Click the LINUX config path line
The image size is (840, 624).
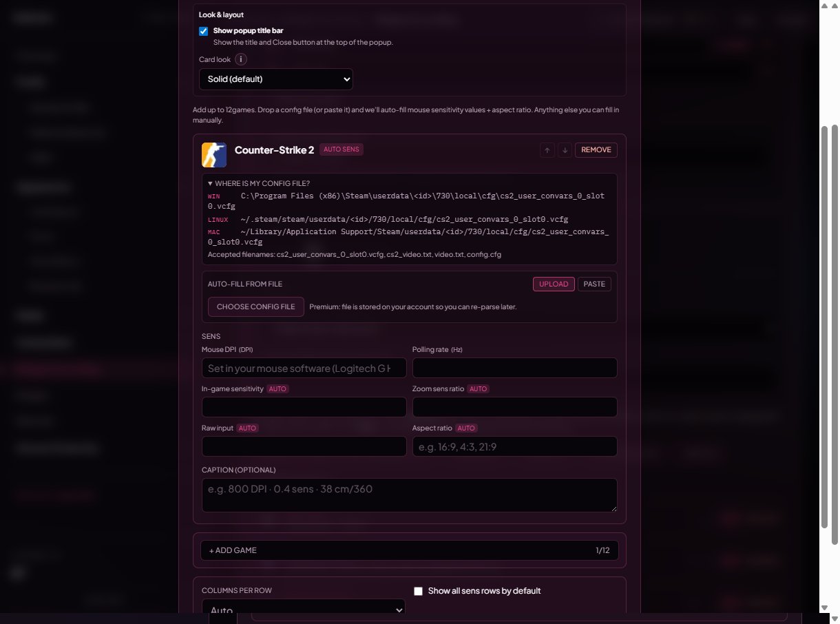click(x=388, y=219)
